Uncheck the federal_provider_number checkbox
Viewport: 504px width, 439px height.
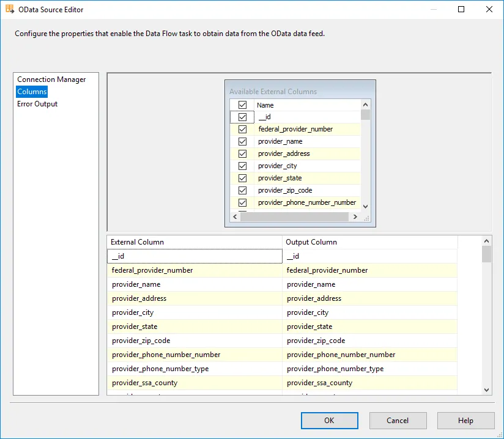pos(242,129)
